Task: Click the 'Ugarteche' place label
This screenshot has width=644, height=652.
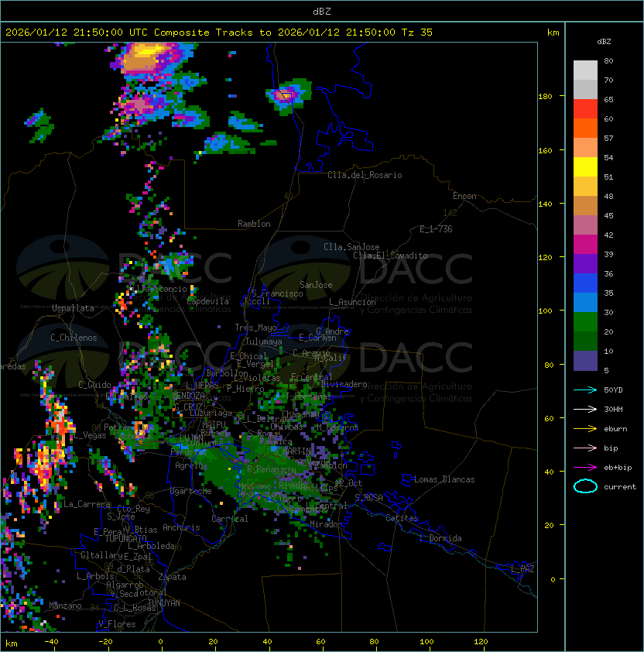Action: pos(191,491)
